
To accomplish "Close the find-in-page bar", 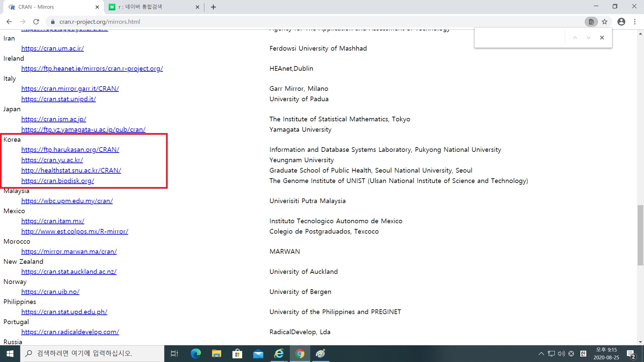I will pos(602,38).
